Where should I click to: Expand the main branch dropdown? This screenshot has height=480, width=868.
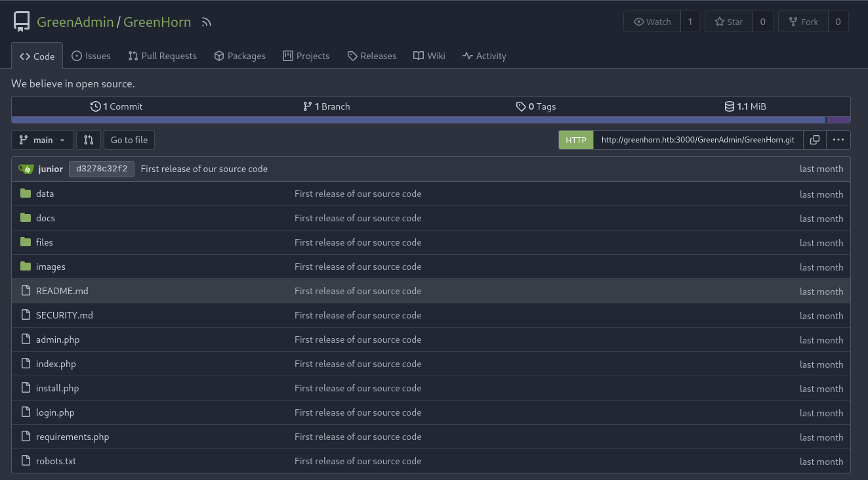coord(43,140)
